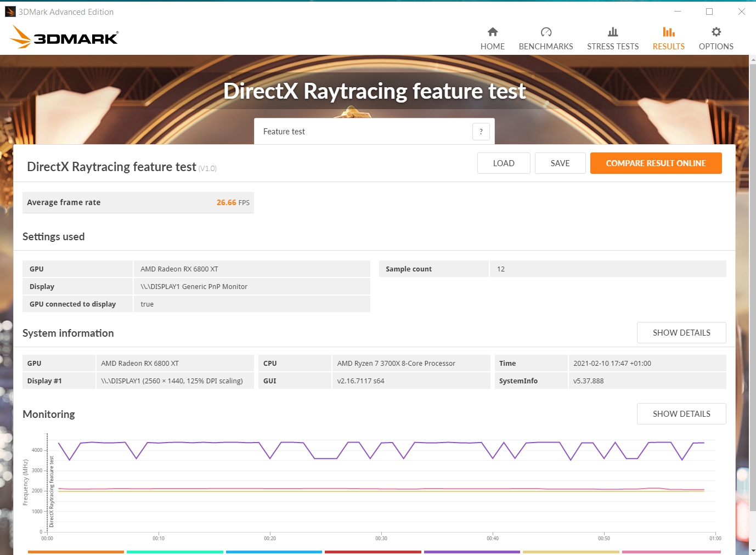
Task: Click the Sample count value 12
Action: (x=501, y=269)
